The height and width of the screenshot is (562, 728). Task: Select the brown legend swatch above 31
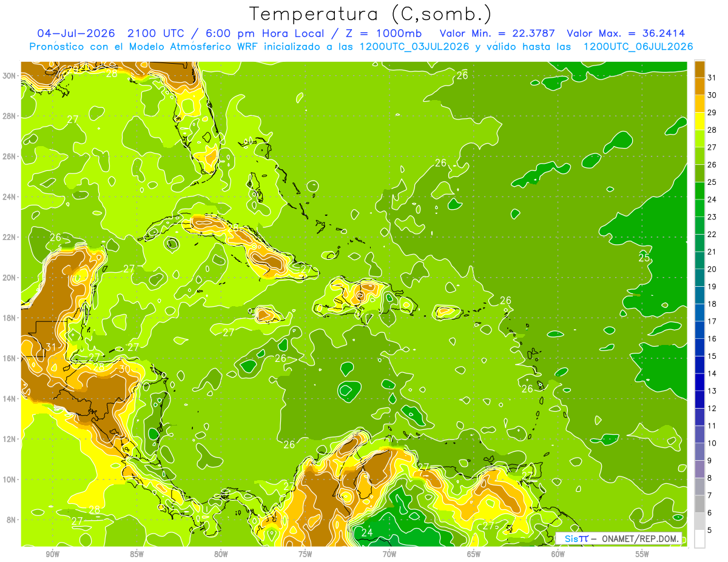click(x=699, y=69)
